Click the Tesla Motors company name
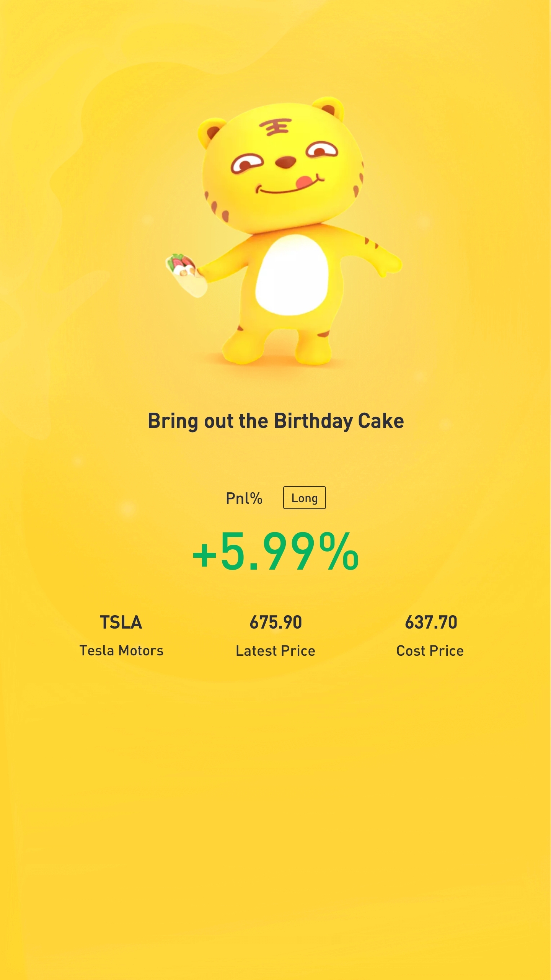The image size is (551, 980). pos(121,651)
